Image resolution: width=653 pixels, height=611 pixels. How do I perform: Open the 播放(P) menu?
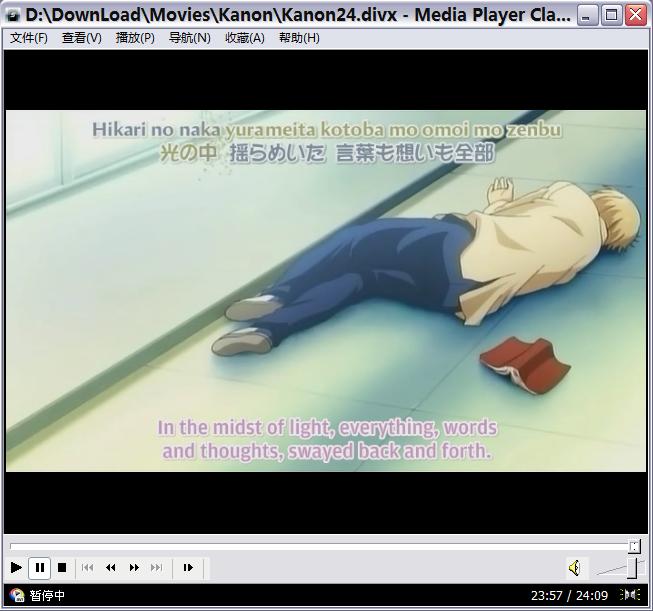[x=135, y=38]
